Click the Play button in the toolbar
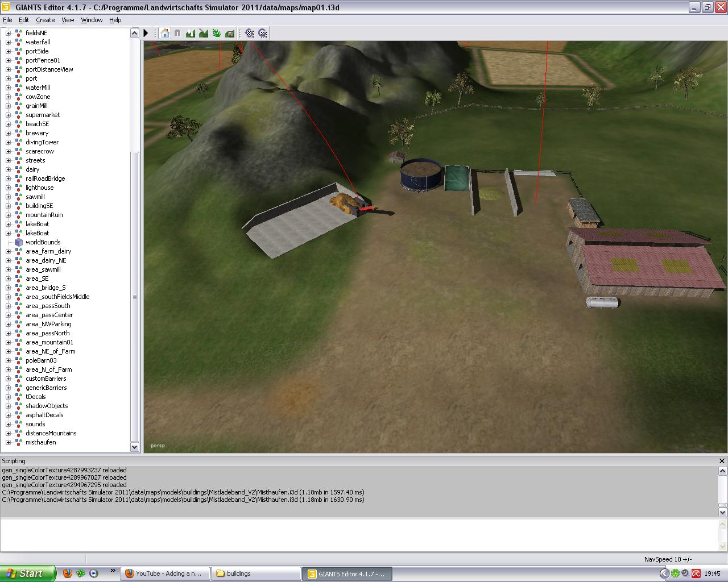The height and width of the screenshot is (582, 728). [x=146, y=34]
